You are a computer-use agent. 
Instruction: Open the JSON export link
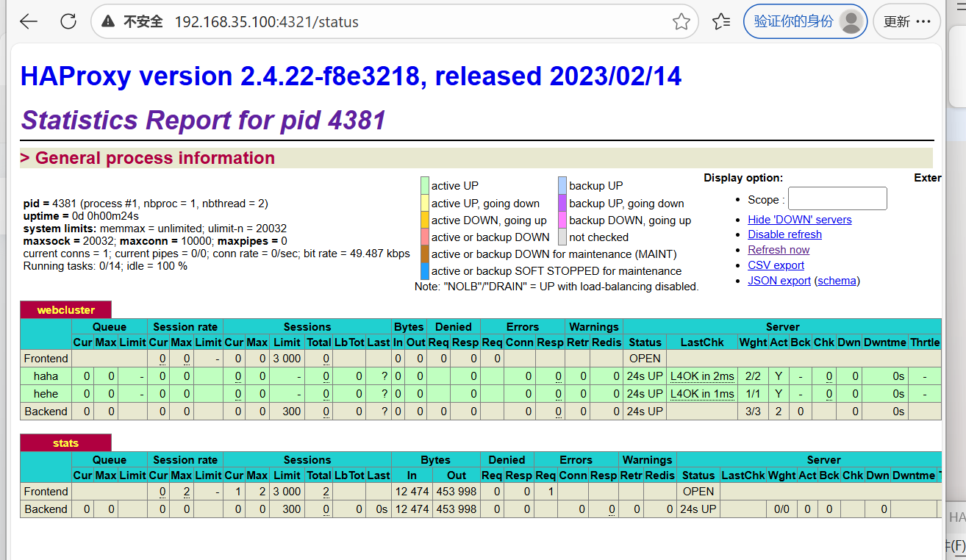point(779,281)
